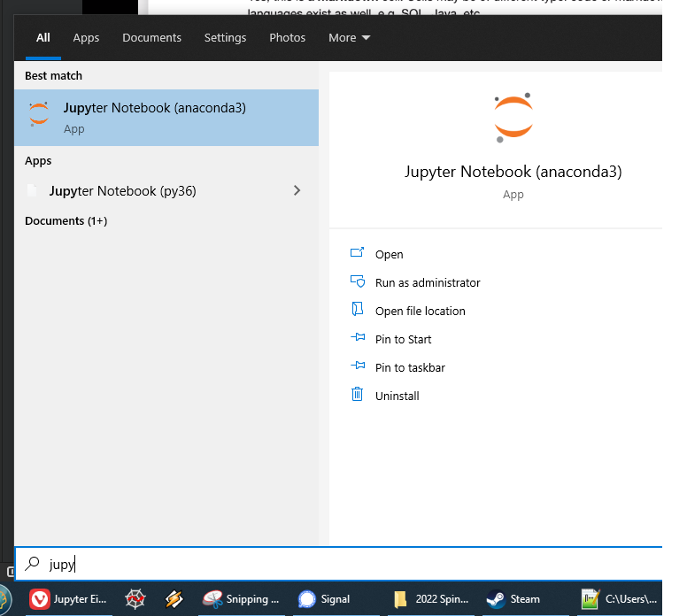The image size is (687, 616).
Task: Click the pin icon beside Pin to Start
Action: click(x=358, y=337)
